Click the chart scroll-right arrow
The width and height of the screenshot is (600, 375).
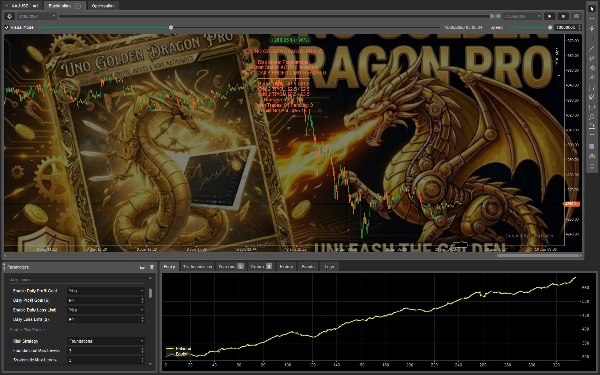(581, 255)
